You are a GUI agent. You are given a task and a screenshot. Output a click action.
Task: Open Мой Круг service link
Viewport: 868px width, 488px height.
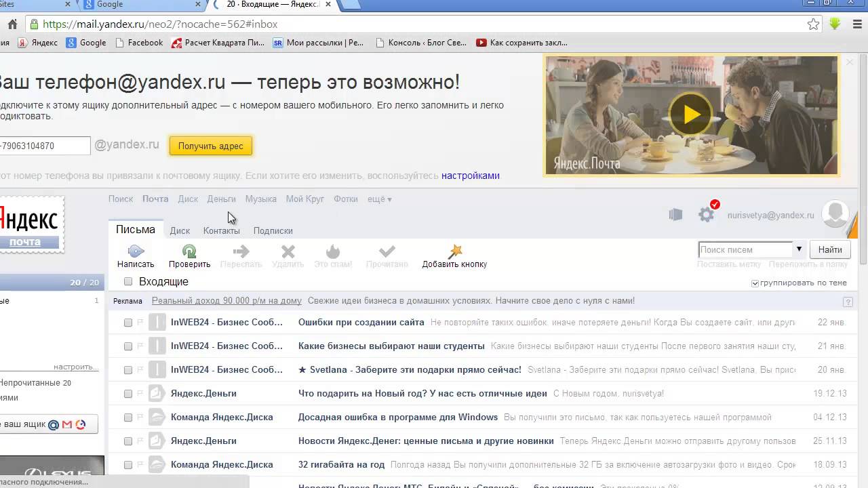click(x=305, y=199)
